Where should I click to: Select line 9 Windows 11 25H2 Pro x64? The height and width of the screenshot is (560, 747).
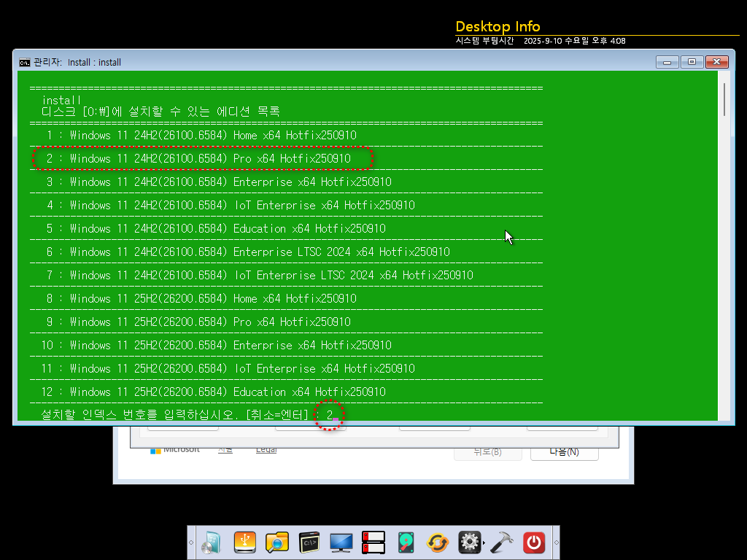click(x=198, y=322)
